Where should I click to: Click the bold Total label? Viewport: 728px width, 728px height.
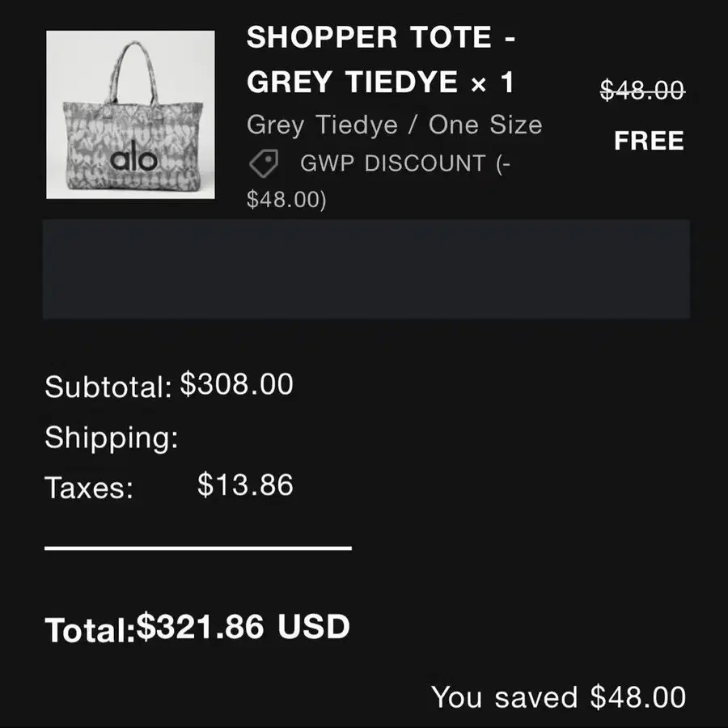point(89,630)
